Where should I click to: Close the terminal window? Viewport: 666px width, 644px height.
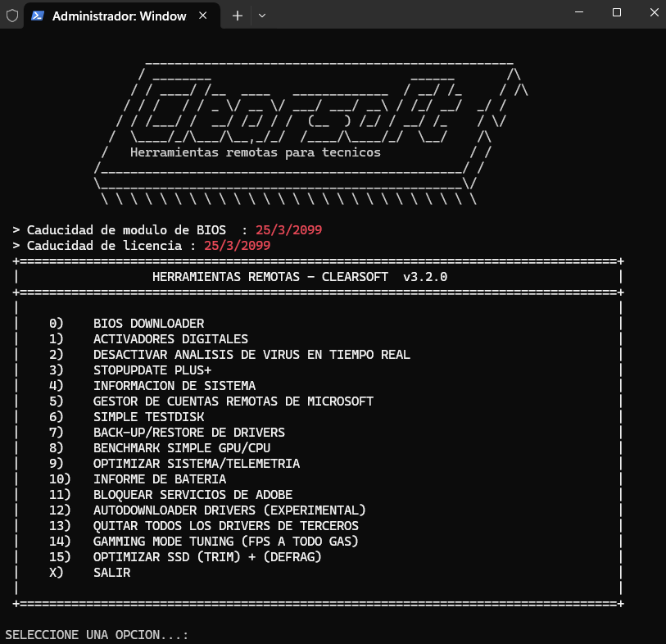[654, 13]
